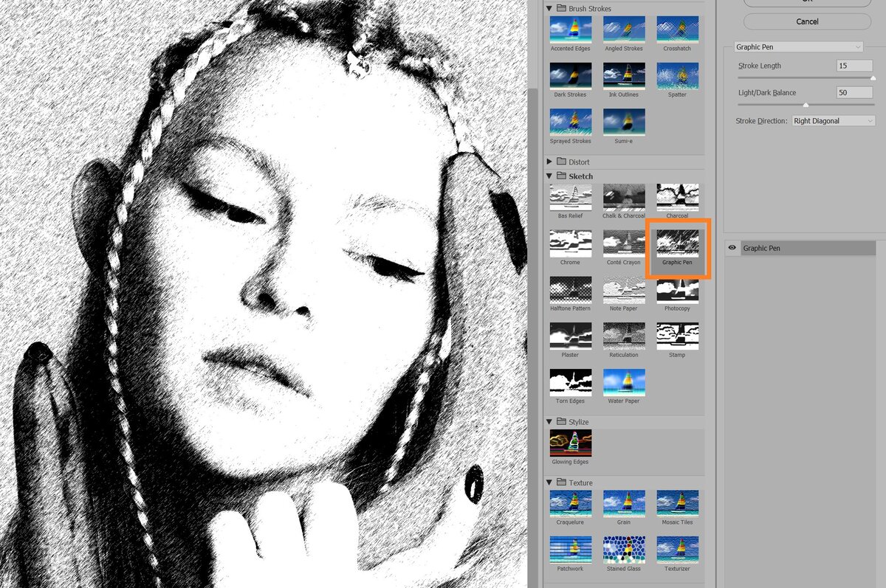Viewport: 886px width, 588px height.
Task: Select the Water Paper filter
Action: (x=624, y=382)
